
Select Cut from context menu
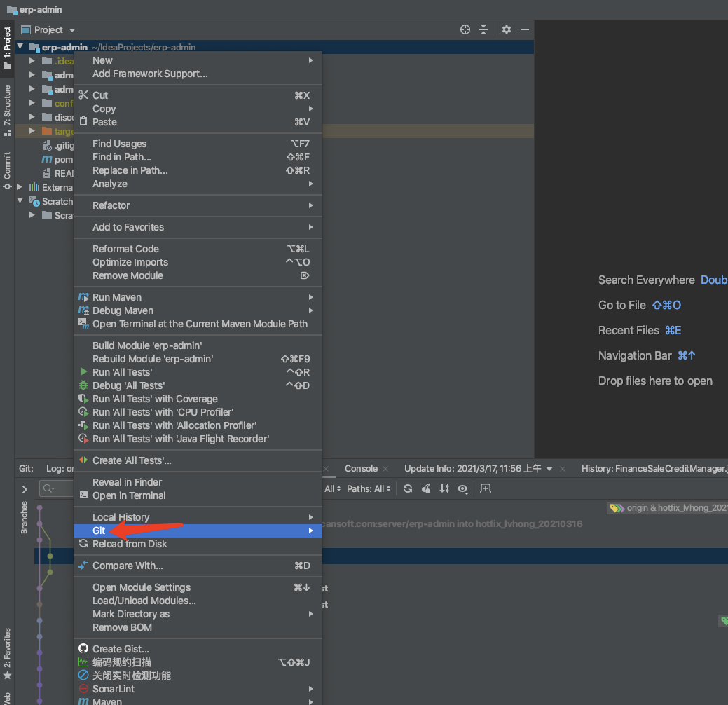click(198, 95)
